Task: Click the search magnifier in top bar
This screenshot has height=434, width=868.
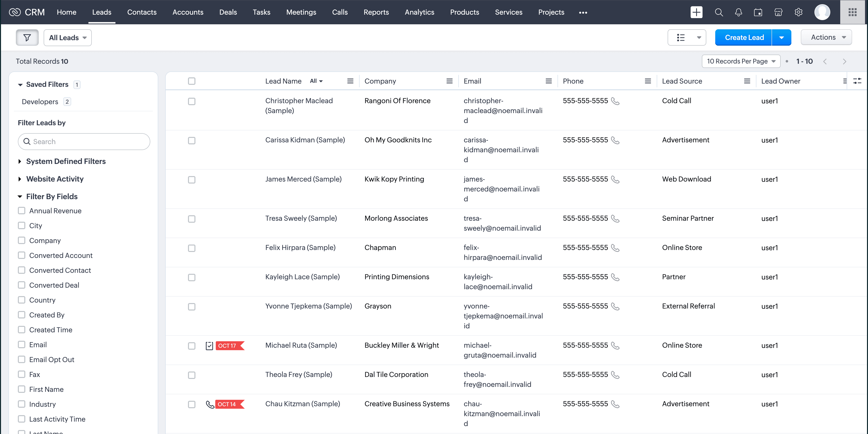Action: pyautogui.click(x=719, y=12)
